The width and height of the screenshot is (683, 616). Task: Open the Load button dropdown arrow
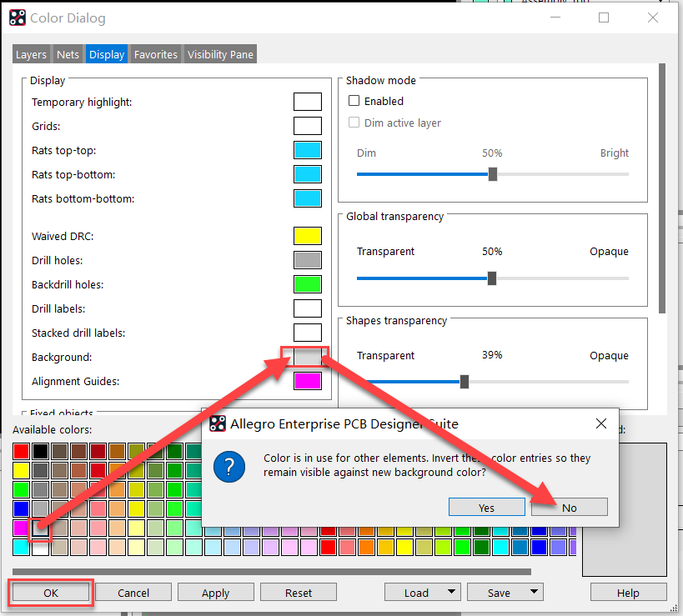pos(451,592)
